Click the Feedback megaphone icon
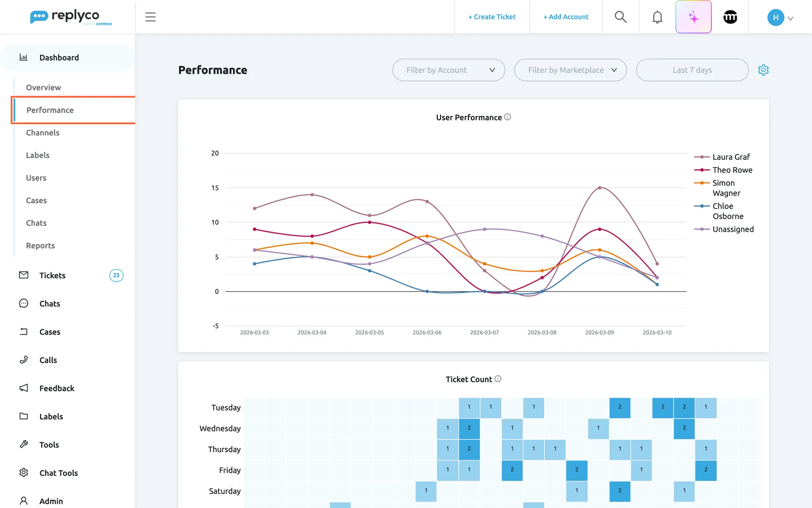The height and width of the screenshot is (508, 812). click(x=24, y=388)
